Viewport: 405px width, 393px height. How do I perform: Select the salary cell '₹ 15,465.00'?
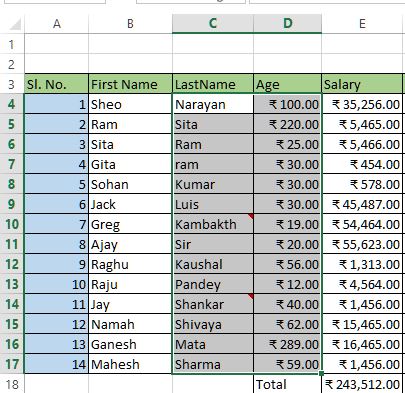point(362,324)
